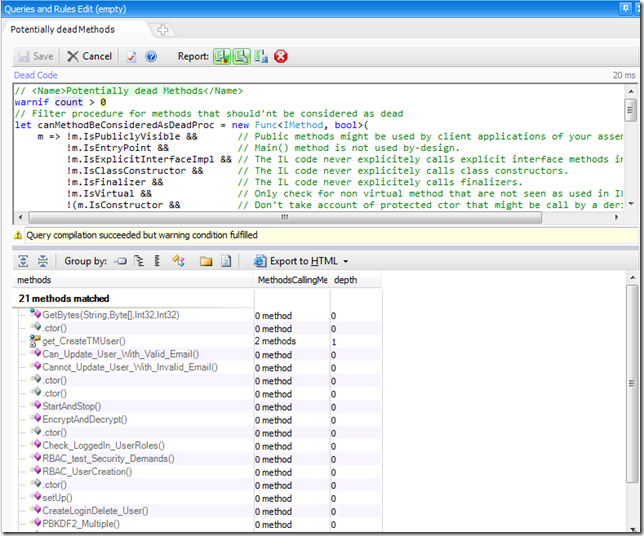
Task: Group results by file document icon
Action: pyautogui.click(x=226, y=261)
